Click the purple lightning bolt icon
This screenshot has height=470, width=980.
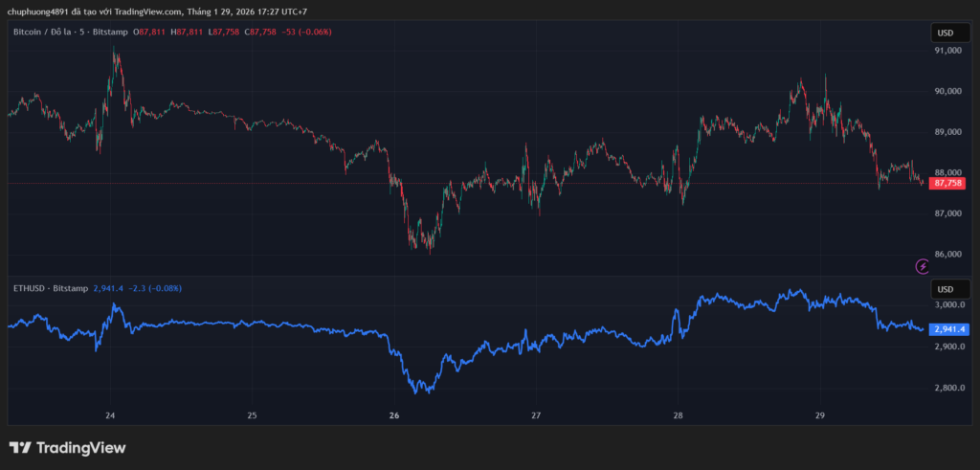click(923, 266)
